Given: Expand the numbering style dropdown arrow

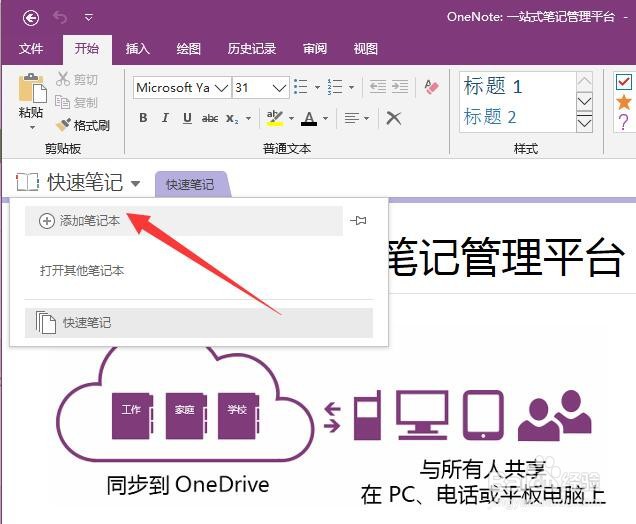Looking at the screenshot, I should [351, 87].
